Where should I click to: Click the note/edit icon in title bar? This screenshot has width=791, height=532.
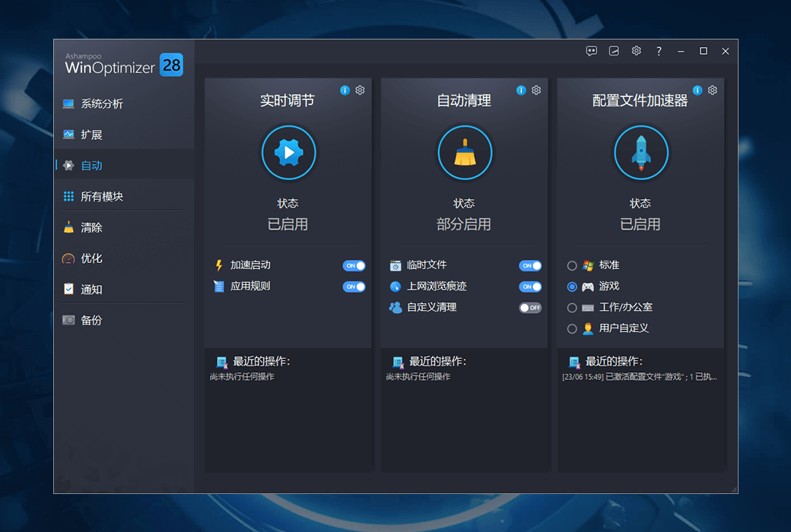614,51
